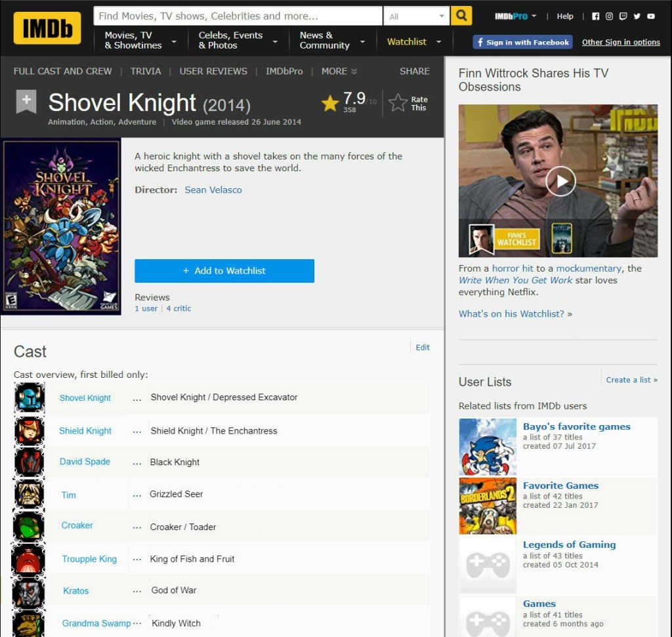Open IMDb's Instagram page via header icon
The height and width of the screenshot is (637, 672).
pyautogui.click(x=610, y=16)
